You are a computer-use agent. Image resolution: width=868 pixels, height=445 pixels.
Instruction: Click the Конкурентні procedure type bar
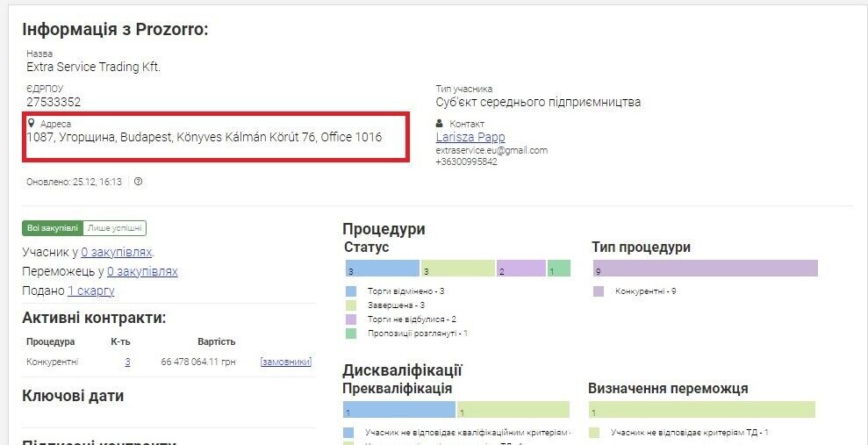tap(706, 269)
